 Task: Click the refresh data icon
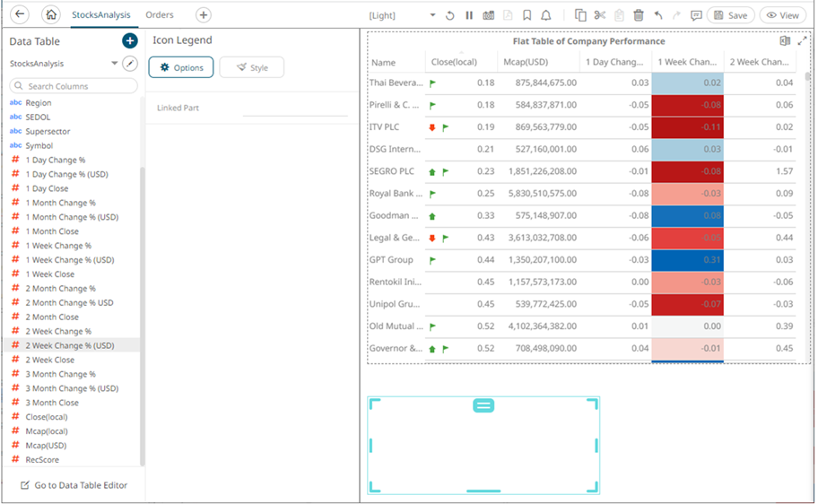(450, 15)
